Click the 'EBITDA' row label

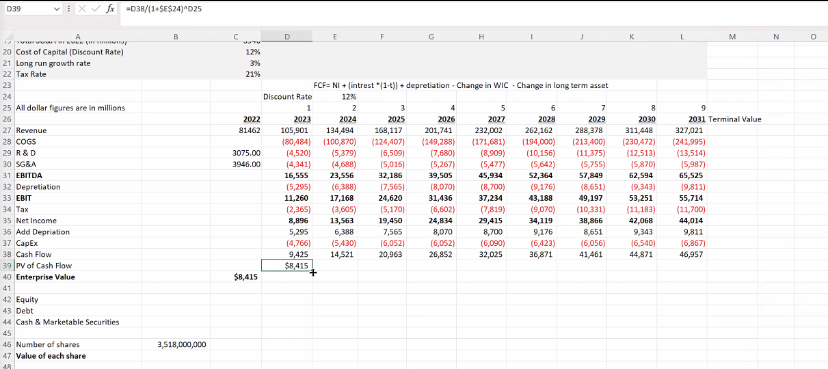coord(78,175)
